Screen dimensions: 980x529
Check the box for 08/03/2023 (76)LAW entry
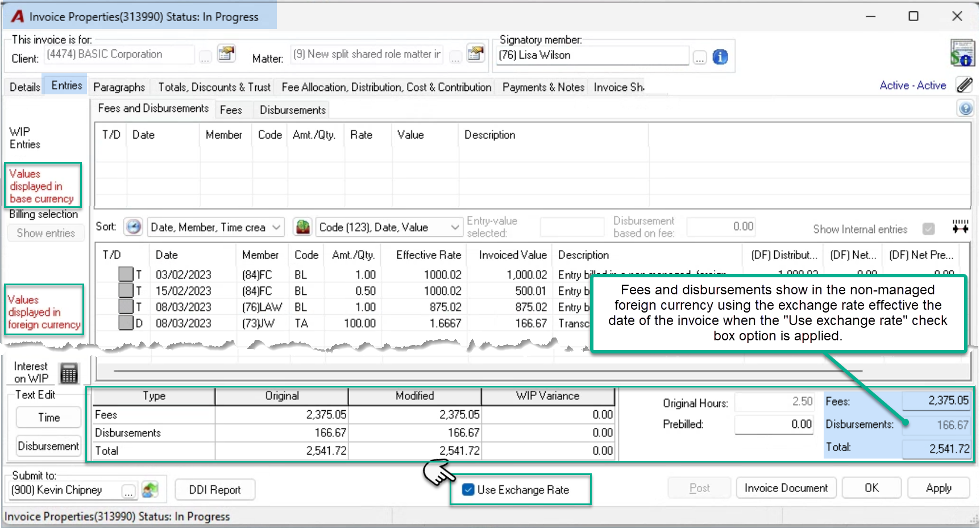(126, 306)
